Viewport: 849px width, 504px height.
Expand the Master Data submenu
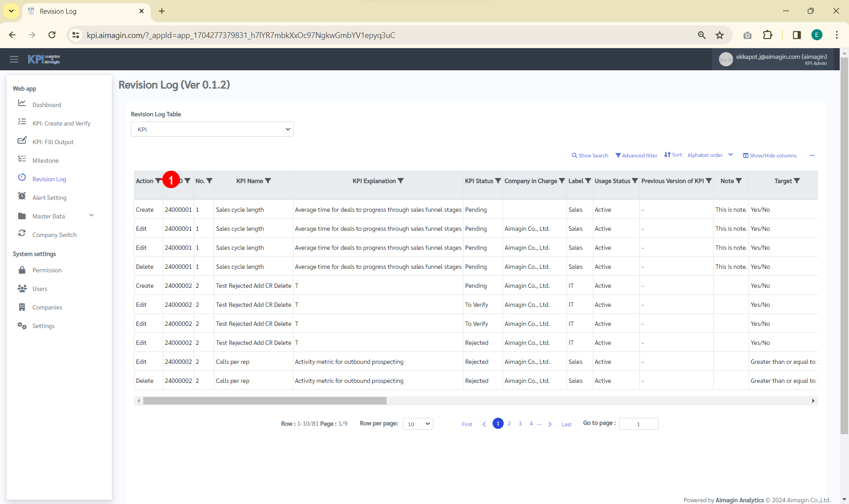tap(92, 216)
